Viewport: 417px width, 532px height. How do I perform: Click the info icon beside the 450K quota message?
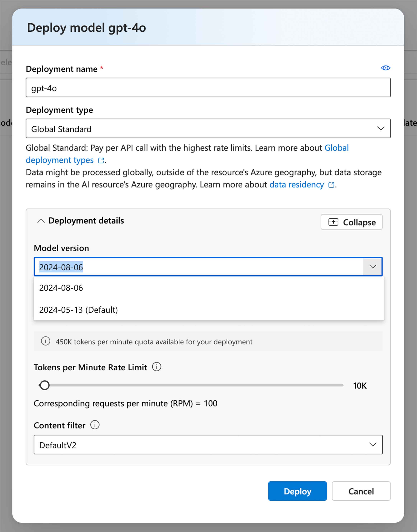click(45, 341)
